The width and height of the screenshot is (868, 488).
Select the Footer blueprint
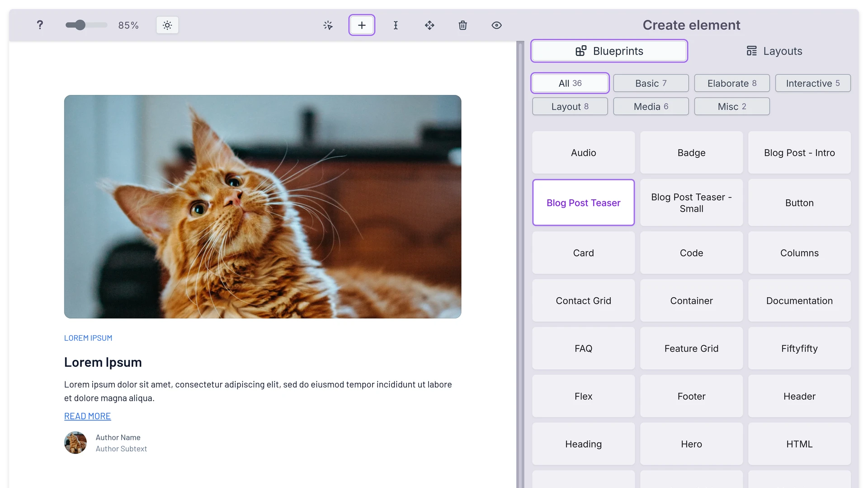coord(692,396)
